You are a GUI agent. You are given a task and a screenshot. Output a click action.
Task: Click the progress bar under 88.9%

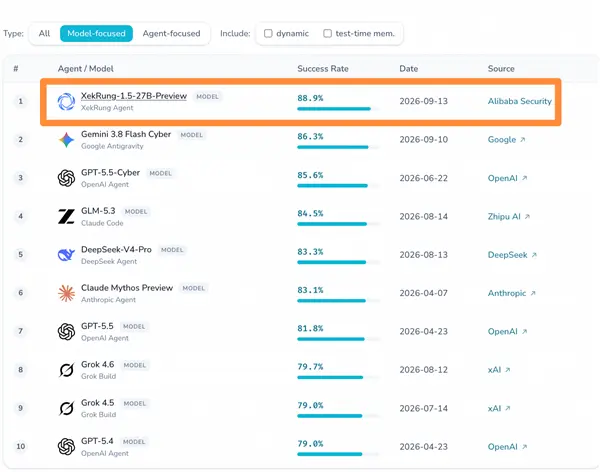click(x=338, y=109)
